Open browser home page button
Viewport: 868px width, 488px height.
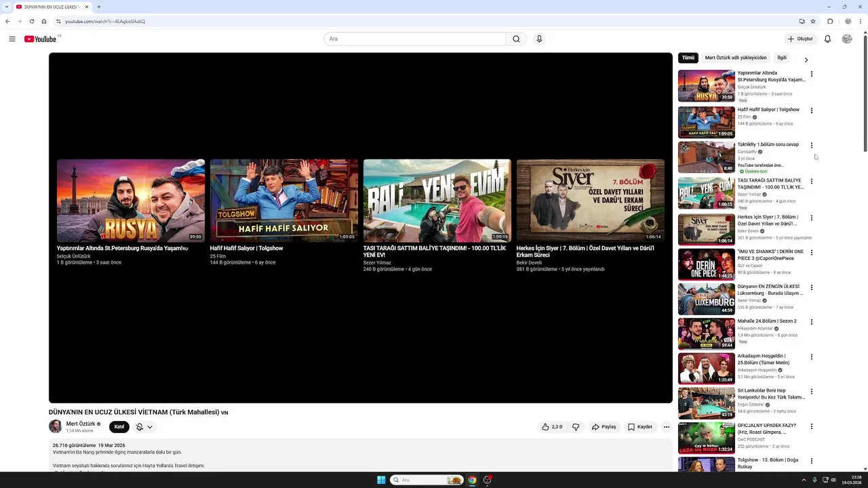(44, 21)
